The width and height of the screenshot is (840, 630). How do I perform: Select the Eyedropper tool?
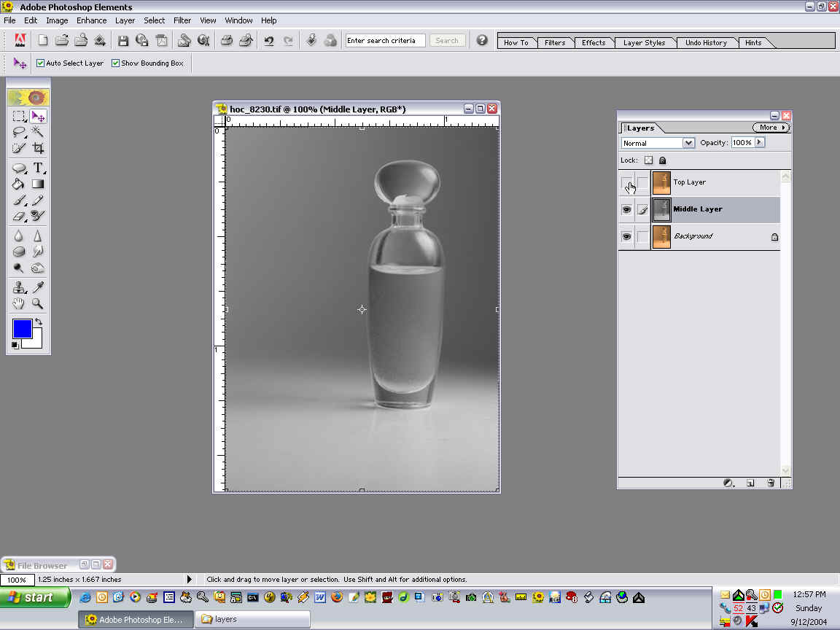pos(37,287)
